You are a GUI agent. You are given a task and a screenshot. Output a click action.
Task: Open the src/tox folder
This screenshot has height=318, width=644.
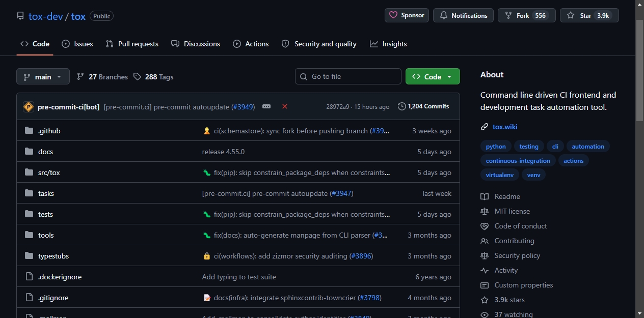point(49,172)
